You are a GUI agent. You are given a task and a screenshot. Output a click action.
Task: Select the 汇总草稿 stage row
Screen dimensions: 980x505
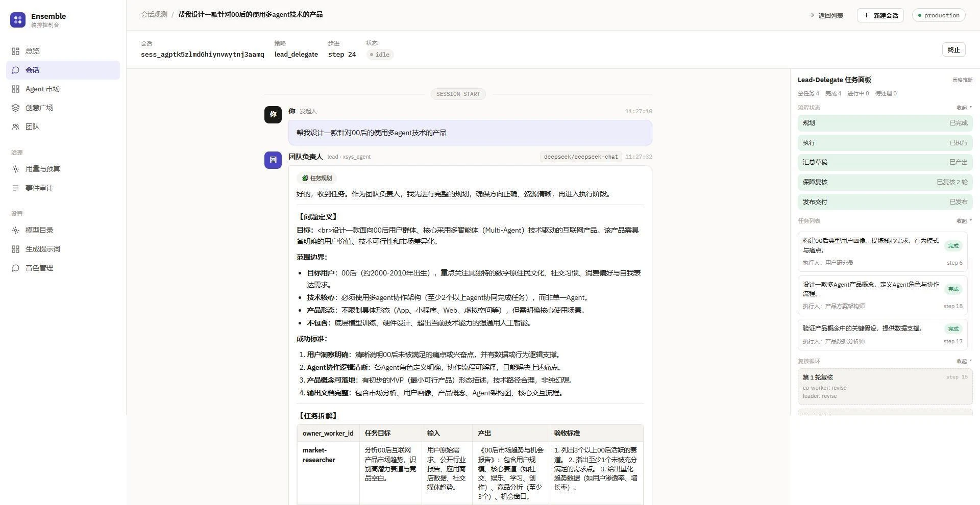tap(885, 162)
